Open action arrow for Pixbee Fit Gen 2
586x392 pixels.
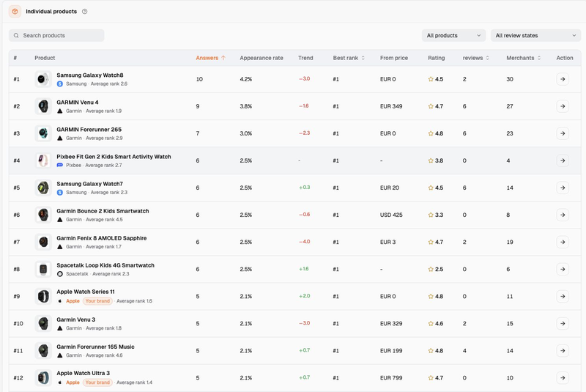563,160
